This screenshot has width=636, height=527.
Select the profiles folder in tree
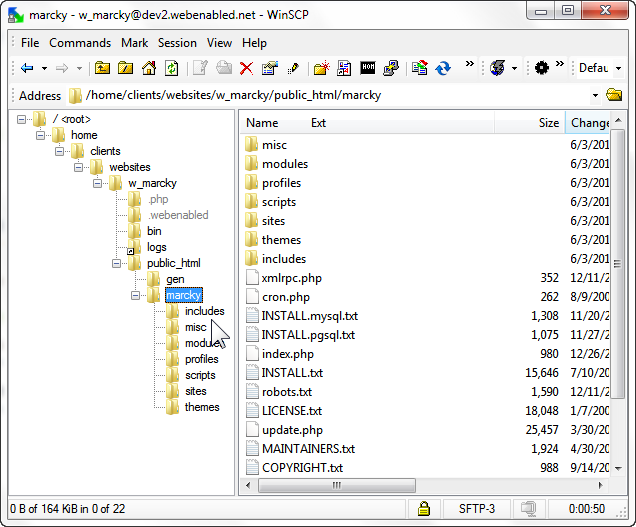202,359
